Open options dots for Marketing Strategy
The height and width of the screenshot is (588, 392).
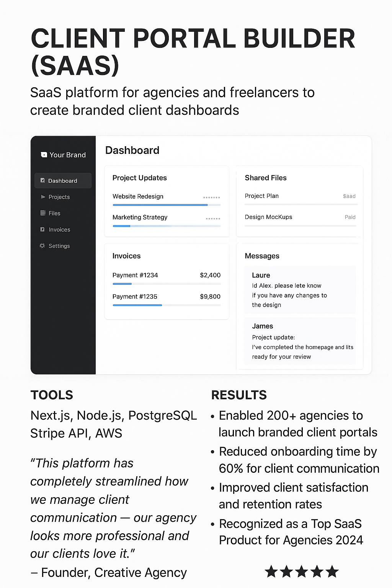pyautogui.click(x=213, y=219)
